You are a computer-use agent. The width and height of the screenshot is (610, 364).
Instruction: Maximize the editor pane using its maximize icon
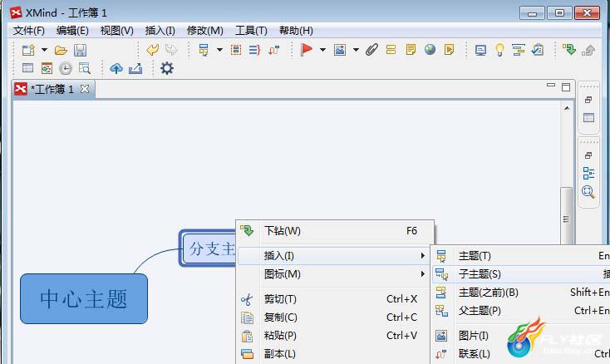(x=566, y=87)
